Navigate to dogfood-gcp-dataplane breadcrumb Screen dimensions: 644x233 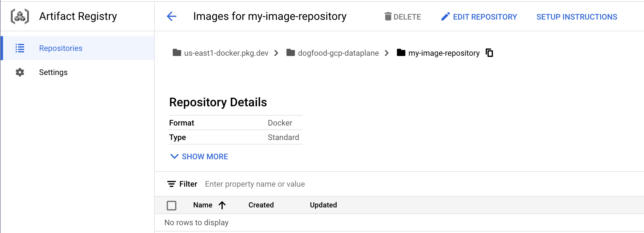[x=338, y=53]
